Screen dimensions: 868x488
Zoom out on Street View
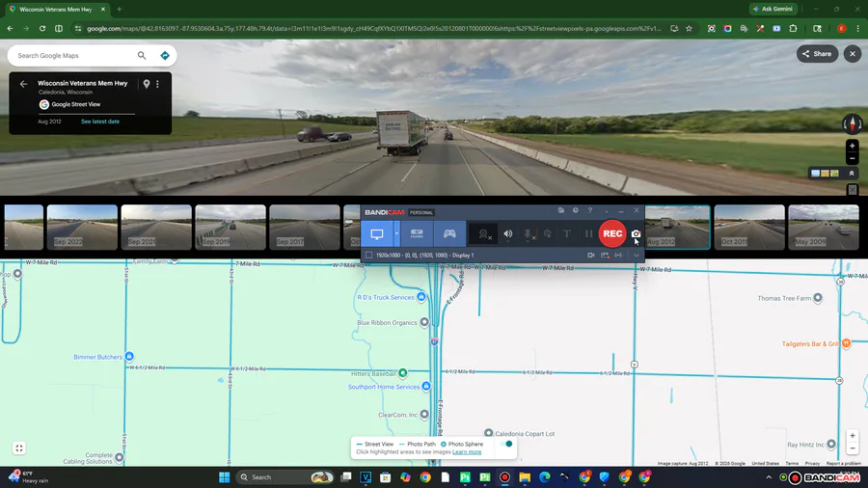pyautogui.click(x=853, y=159)
